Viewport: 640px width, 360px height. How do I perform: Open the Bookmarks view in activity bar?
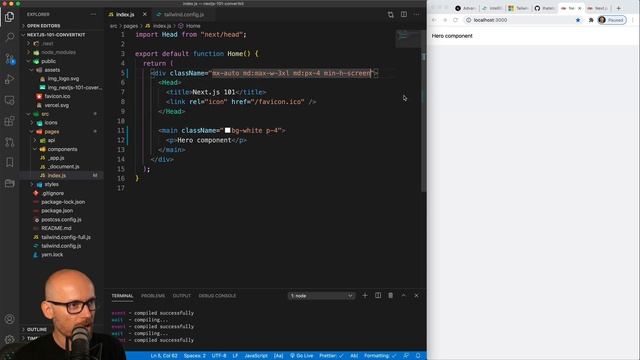click(9, 162)
